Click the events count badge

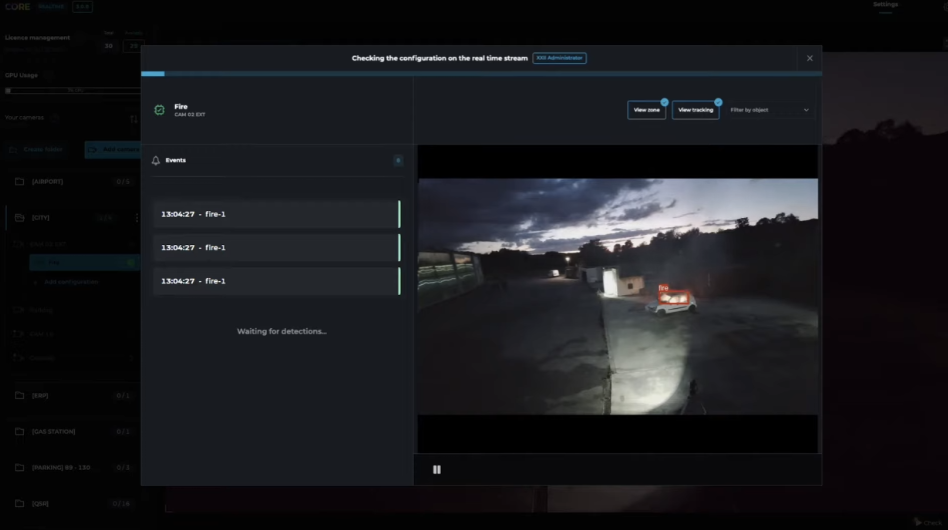point(398,160)
